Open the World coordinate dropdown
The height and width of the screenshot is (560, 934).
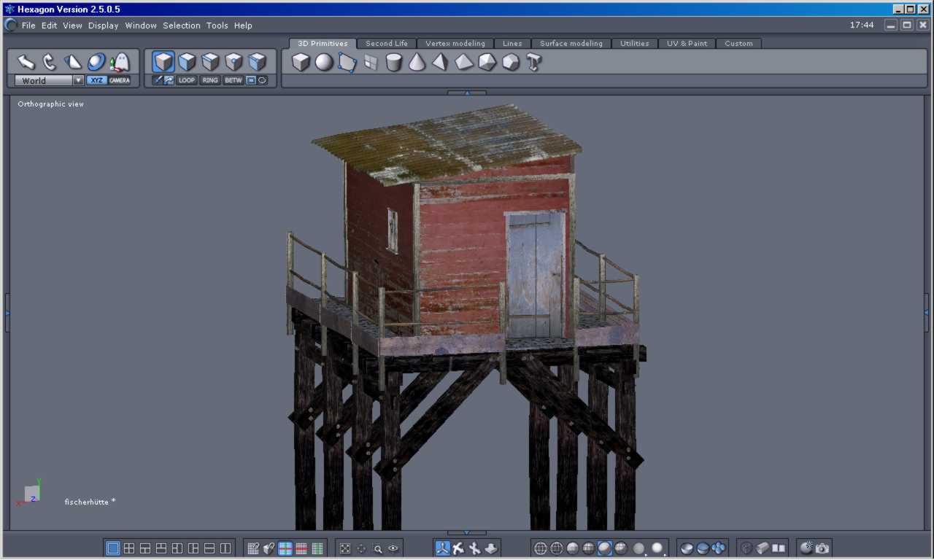(x=49, y=80)
